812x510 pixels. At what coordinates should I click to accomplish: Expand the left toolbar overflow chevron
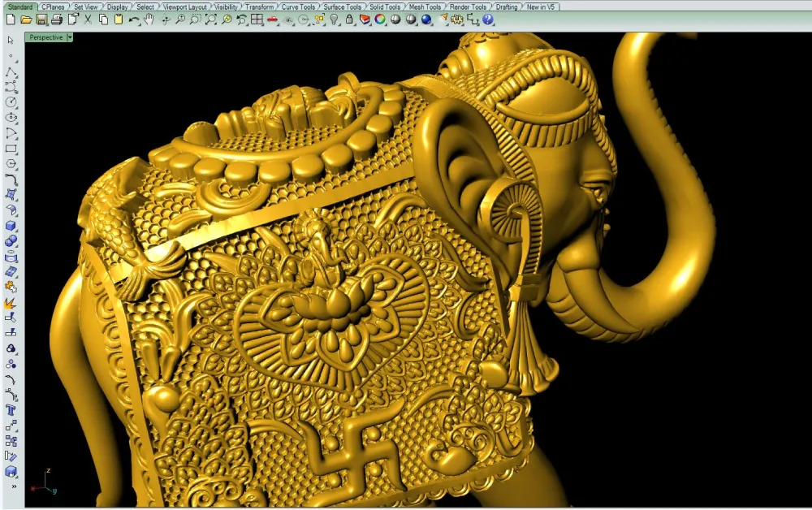(11, 486)
